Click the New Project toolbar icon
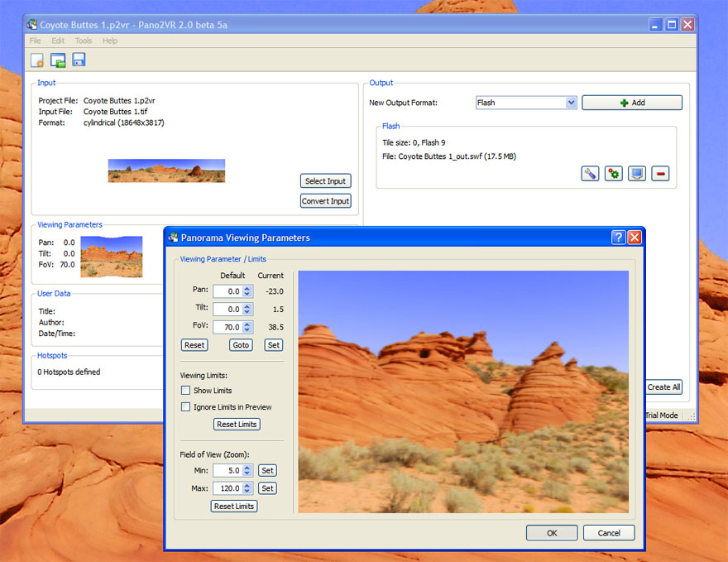This screenshot has height=562, width=728. click(x=37, y=60)
